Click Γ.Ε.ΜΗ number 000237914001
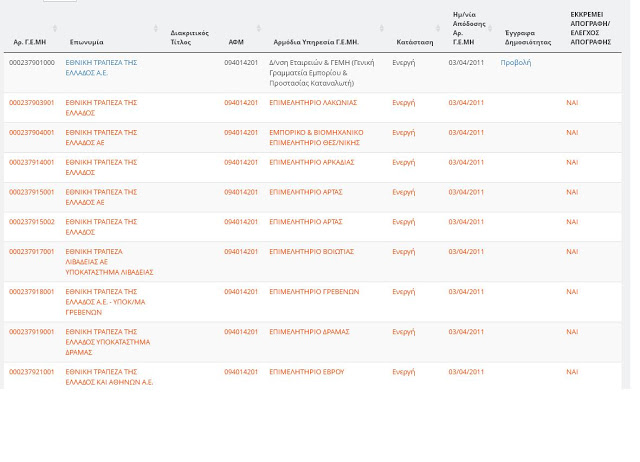This screenshot has height=462, width=640. tap(31, 162)
